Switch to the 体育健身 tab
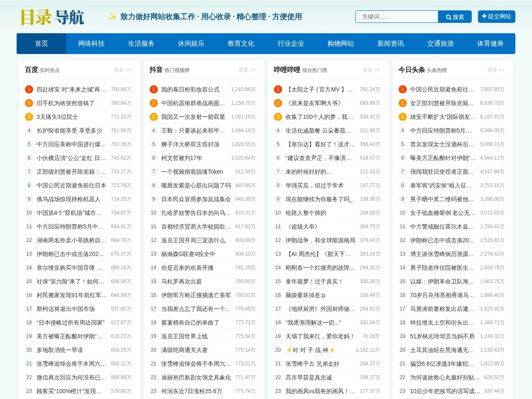This screenshot has height=399, width=532. click(490, 43)
